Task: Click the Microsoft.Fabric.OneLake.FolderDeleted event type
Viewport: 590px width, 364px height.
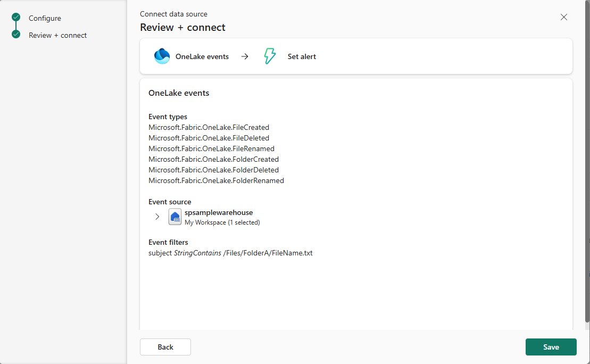Action: click(x=213, y=170)
